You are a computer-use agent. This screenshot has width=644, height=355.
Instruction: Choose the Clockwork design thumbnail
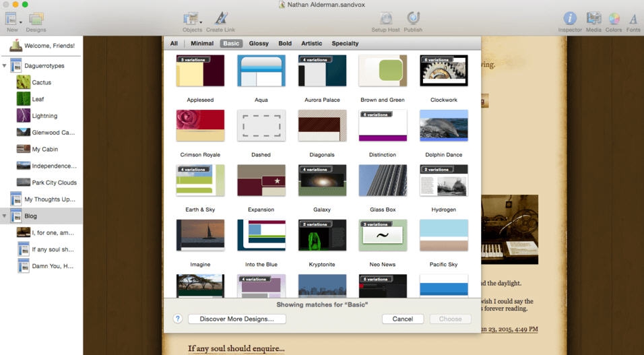pos(443,71)
